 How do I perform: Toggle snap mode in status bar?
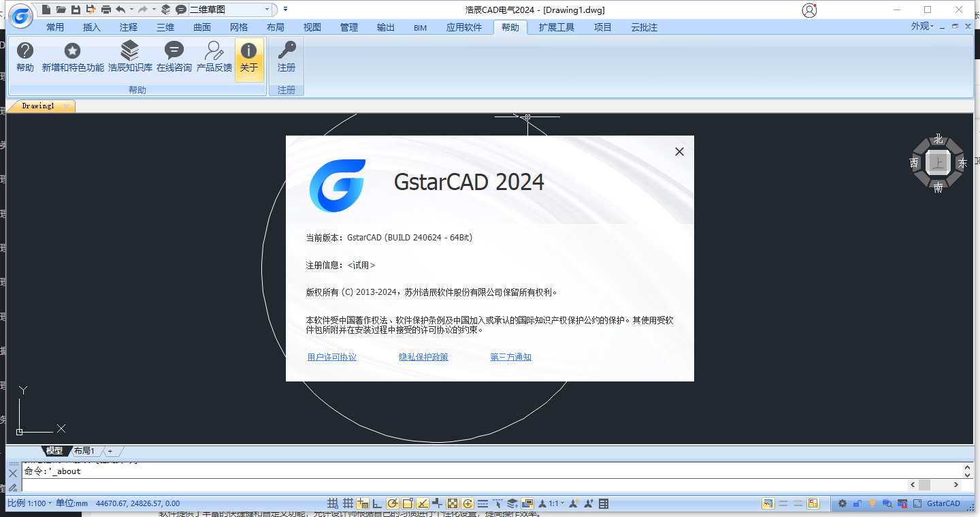click(x=333, y=504)
